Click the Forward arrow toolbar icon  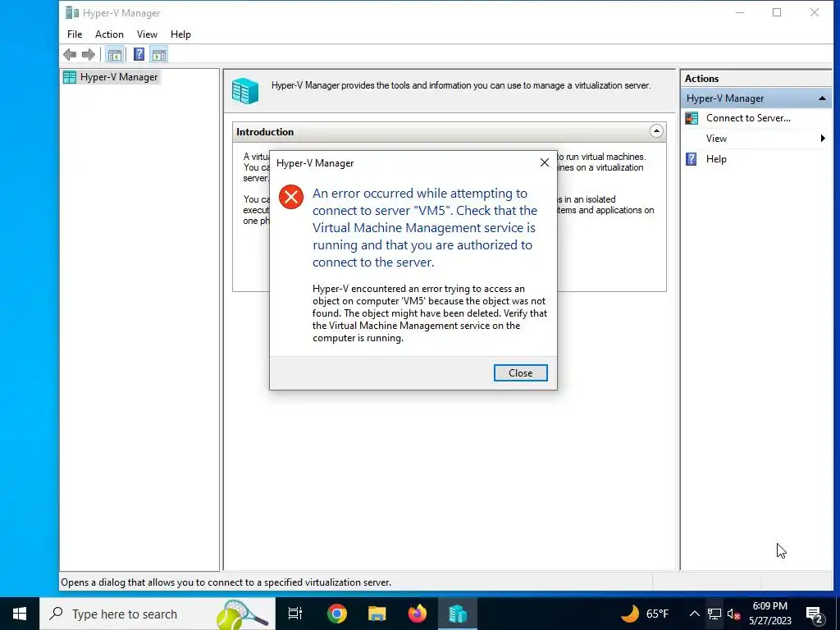89,54
